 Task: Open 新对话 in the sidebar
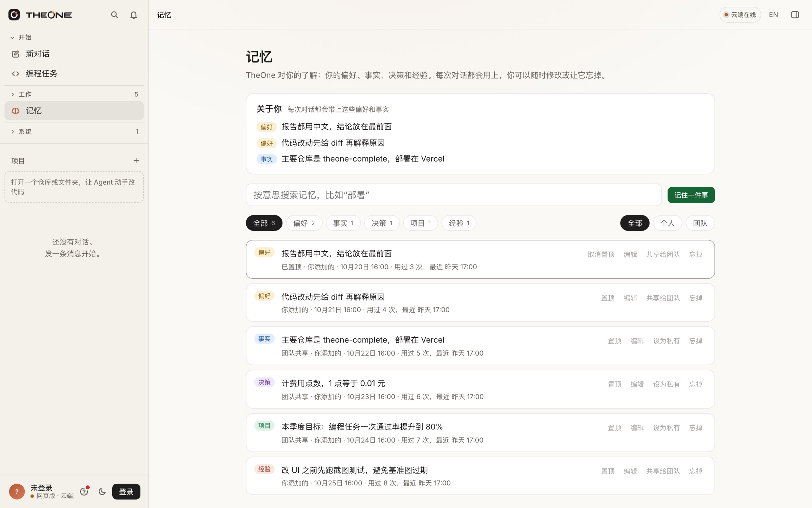pyautogui.click(x=74, y=54)
